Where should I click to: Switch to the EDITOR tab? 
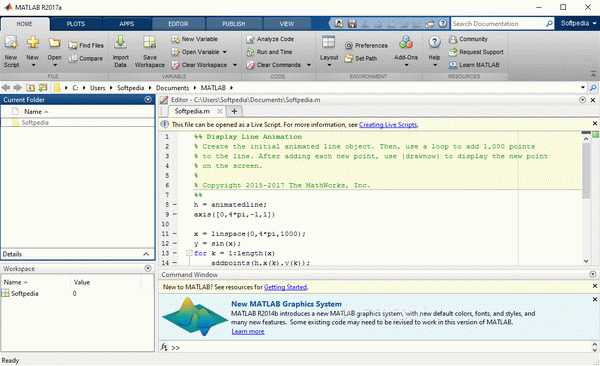(178, 24)
